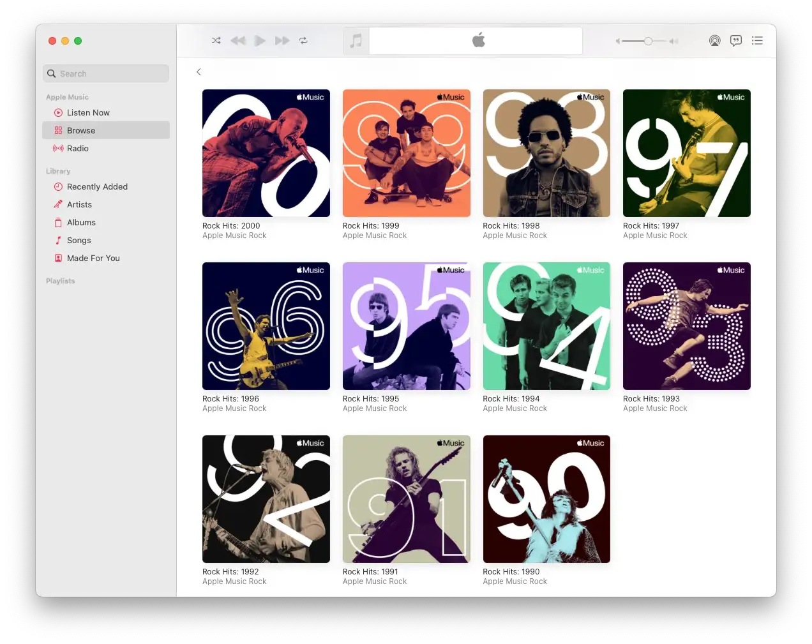Go to the previous track
The image size is (812, 644).
point(238,41)
